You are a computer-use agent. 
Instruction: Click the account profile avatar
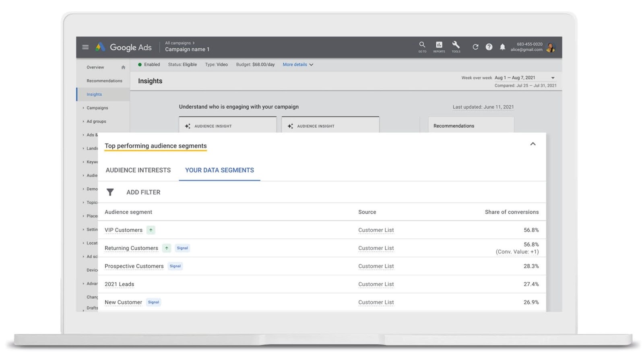(x=551, y=47)
